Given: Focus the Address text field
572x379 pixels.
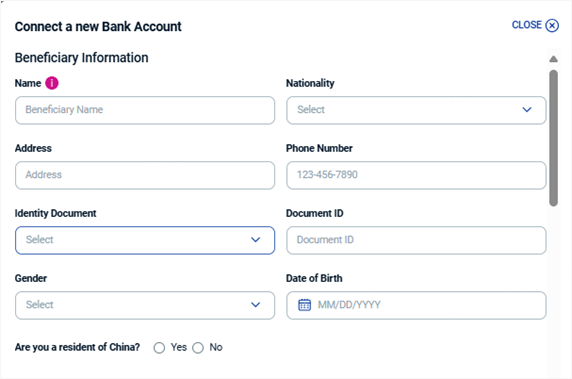Looking at the screenshot, I should pyautogui.click(x=145, y=175).
